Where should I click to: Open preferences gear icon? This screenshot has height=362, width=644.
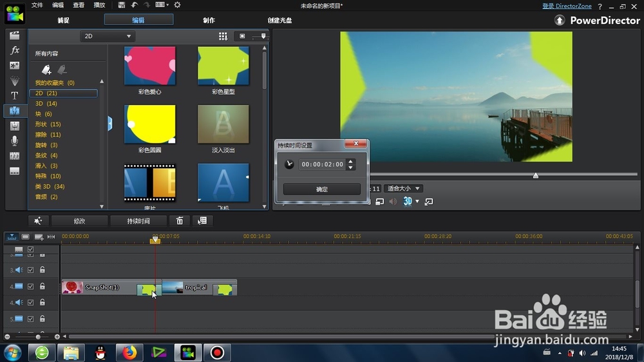[178, 5]
